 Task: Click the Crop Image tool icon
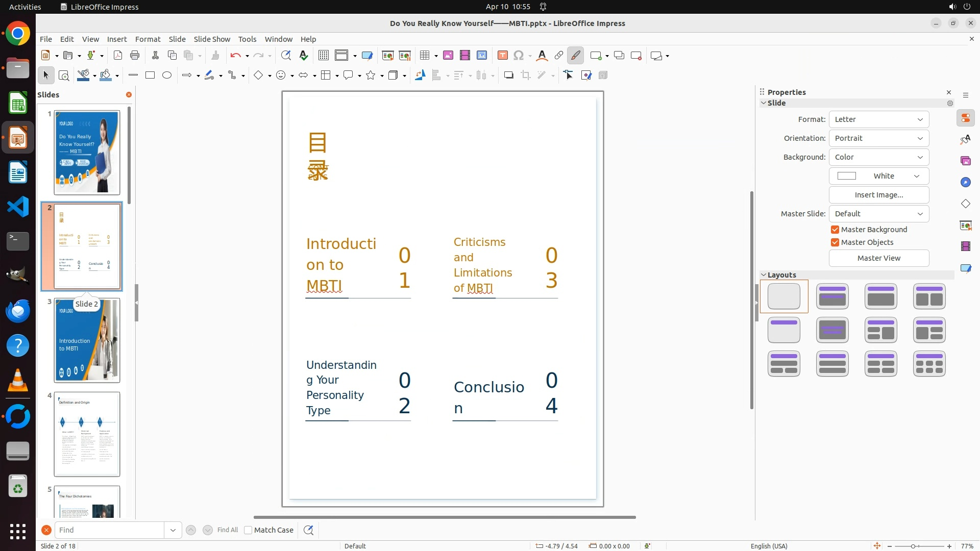pyautogui.click(x=526, y=76)
